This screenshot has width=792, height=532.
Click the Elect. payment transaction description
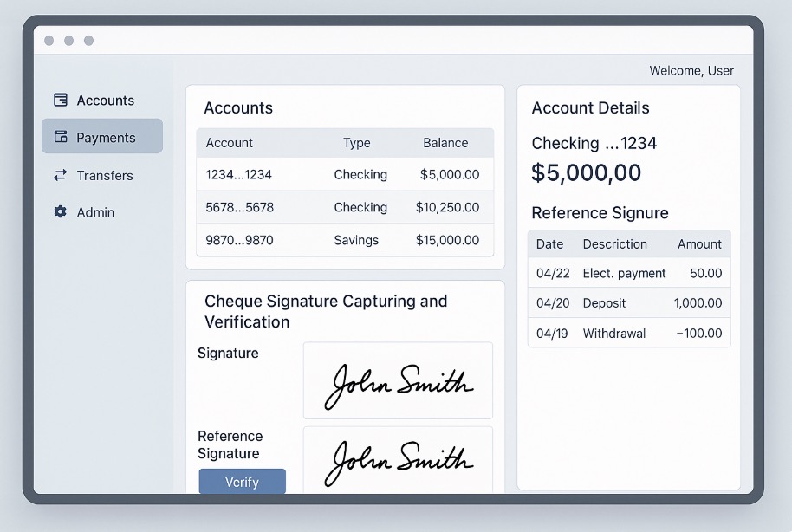pos(624,273)
